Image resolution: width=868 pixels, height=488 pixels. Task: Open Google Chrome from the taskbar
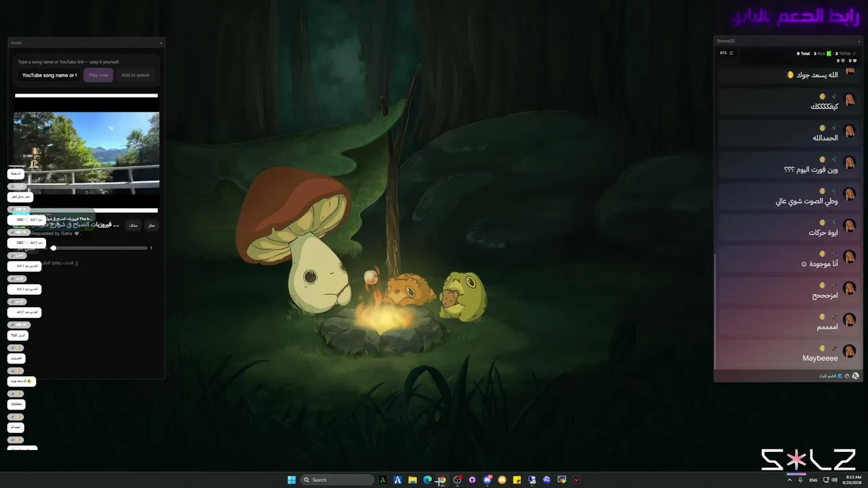pyautogui.click(x=442, y=480)
